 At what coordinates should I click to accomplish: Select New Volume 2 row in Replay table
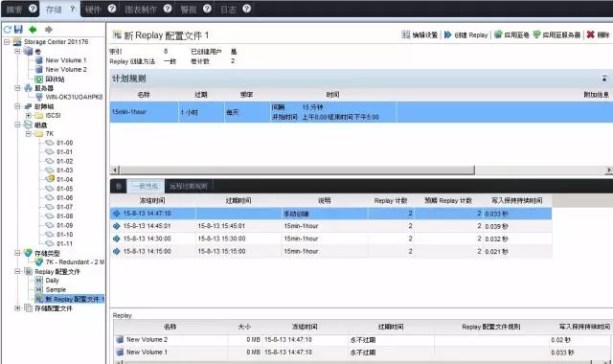[x=362, y=340]
